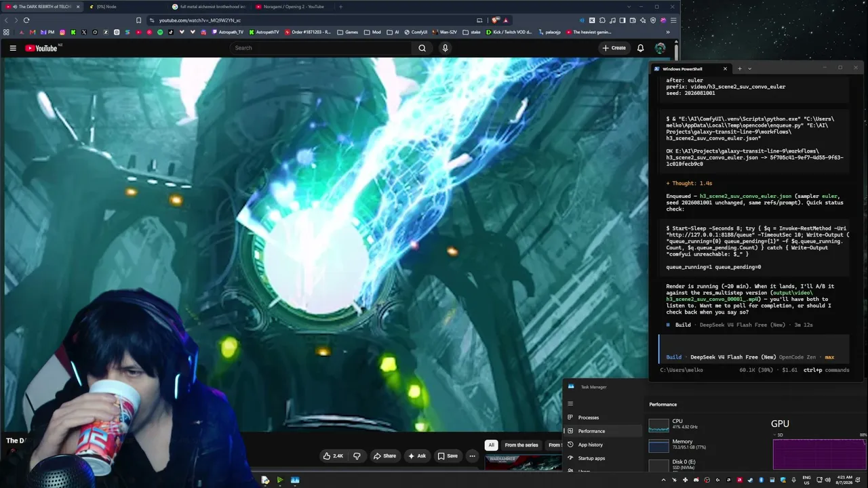
Task: Open PowerShell new tab dropdown arrow
Action: [749, 68]
